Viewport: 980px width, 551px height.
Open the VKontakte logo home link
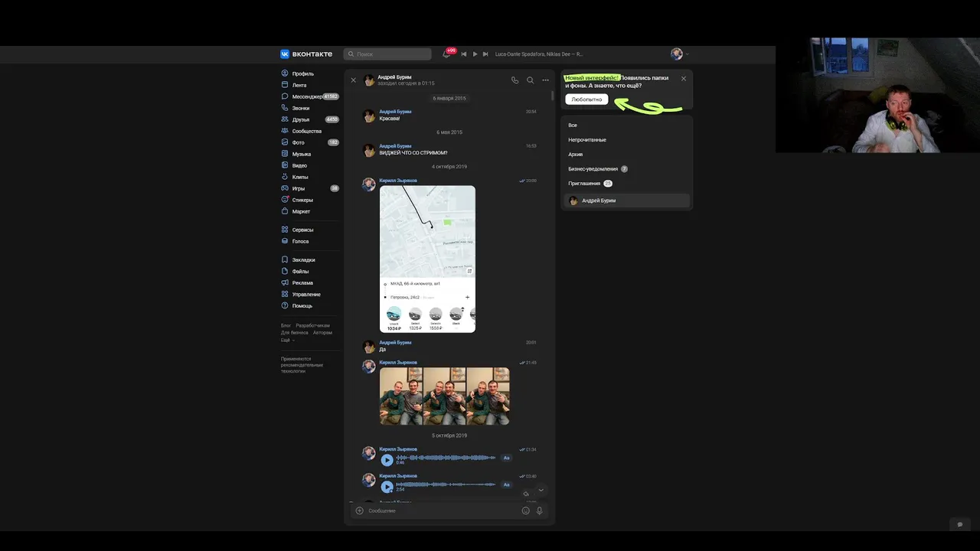[x=306, y=54]
